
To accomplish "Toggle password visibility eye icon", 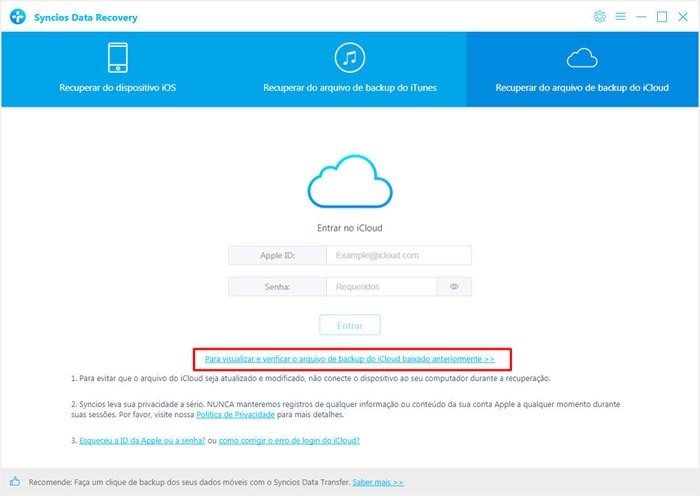I will tap(454, 287).
